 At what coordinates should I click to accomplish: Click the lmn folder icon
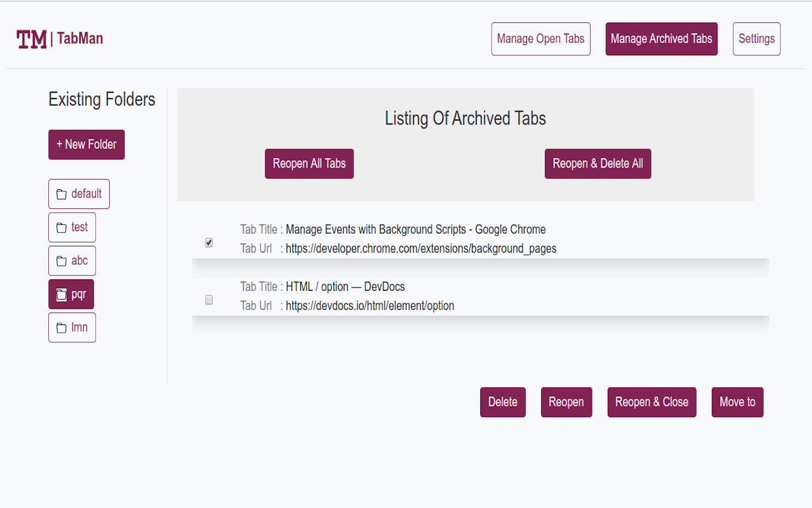(62, 328)
